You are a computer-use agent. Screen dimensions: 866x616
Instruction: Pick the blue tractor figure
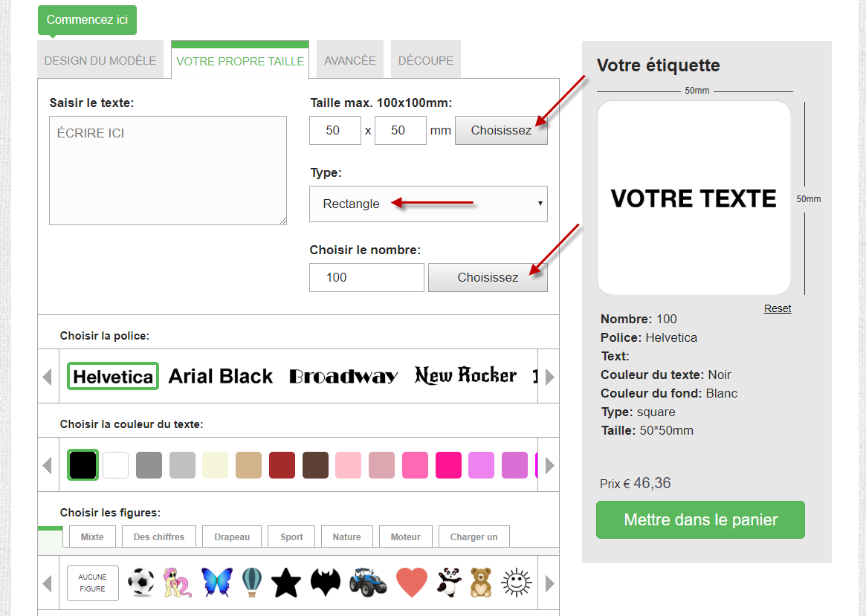pyautogui.click(x=368, y=583)
